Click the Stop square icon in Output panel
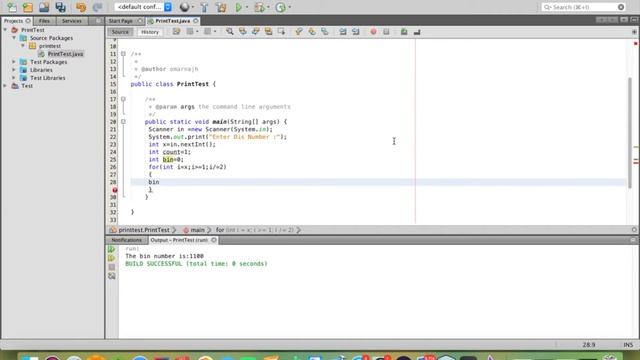Screen dimensions: 640x360 click(111, 267)
